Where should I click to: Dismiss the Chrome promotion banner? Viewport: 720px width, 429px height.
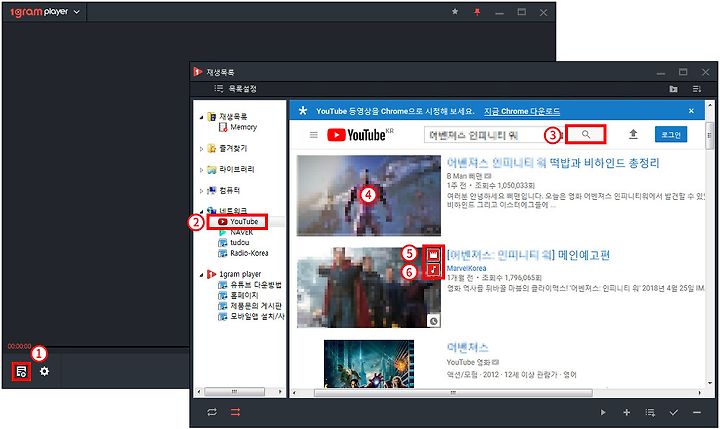click(691, 111)
